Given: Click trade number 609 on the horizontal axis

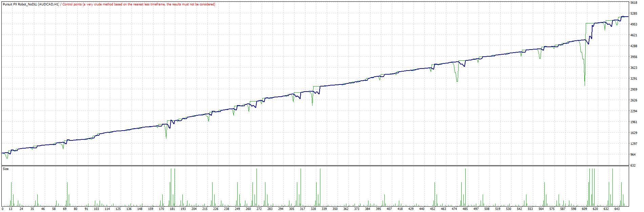Looking at the screenshot, I should click(x=584, y=209).
